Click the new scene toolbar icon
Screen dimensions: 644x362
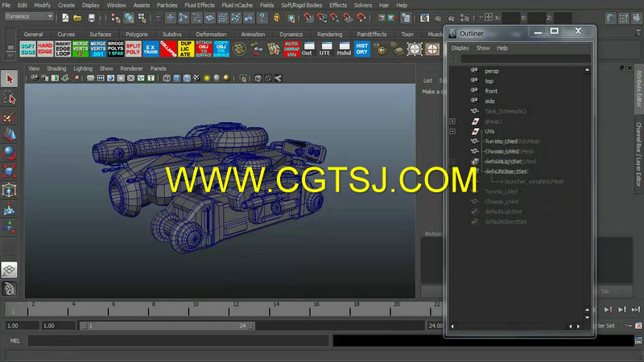(x=65, y=18)
